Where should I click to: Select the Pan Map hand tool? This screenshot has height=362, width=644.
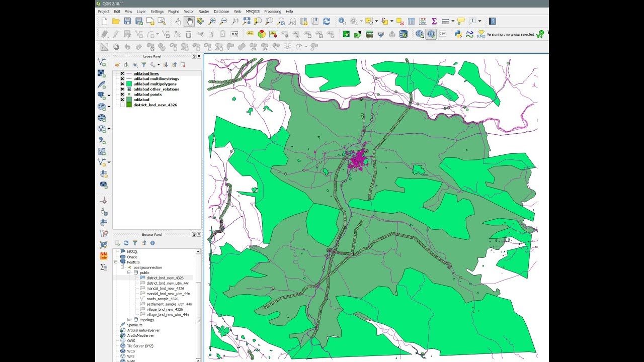click(x=189, y=21)
